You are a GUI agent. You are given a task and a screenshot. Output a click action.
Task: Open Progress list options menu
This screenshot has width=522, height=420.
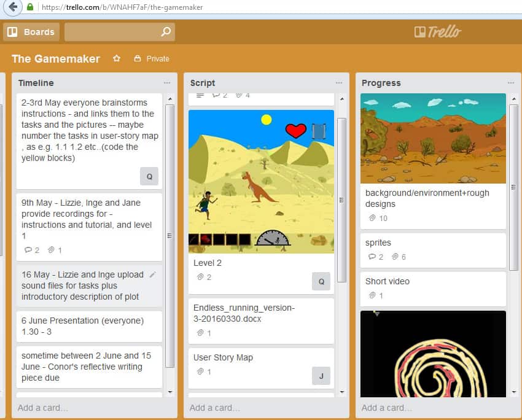tap(510, 83)
